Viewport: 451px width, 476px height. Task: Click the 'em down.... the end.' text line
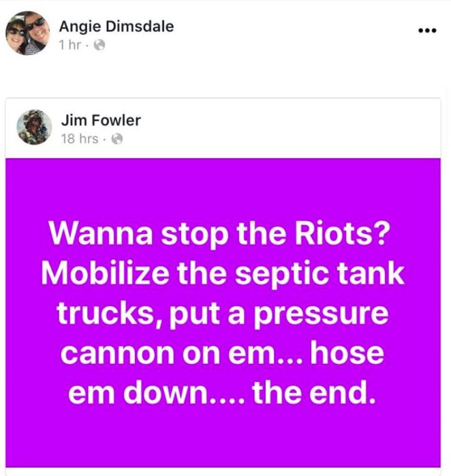tap(222, 393)
